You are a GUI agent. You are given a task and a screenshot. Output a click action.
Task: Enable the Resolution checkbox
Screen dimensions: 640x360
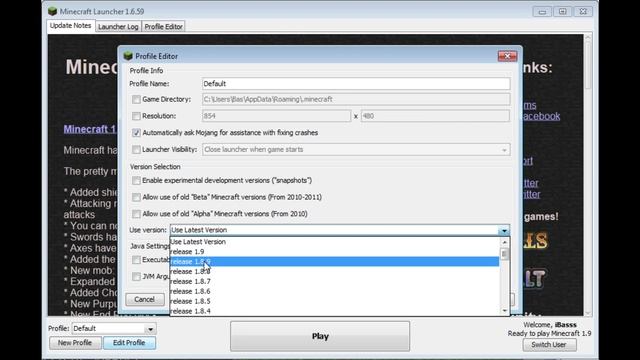(x=136, y=116)
